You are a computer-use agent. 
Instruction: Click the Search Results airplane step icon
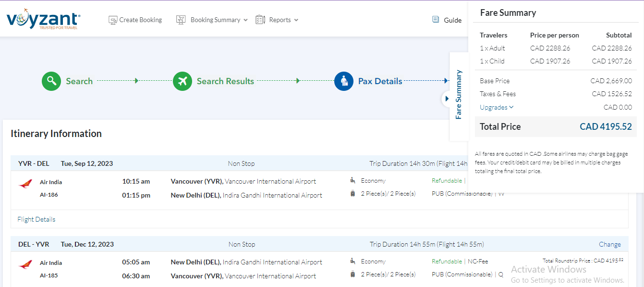point(182,81)
